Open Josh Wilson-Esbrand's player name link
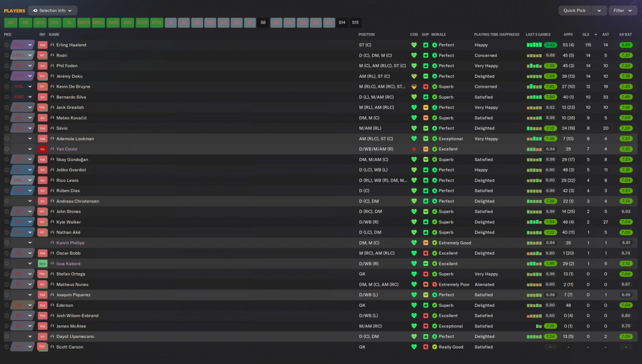Screen dimensions: 642x364 pos(77,316)
